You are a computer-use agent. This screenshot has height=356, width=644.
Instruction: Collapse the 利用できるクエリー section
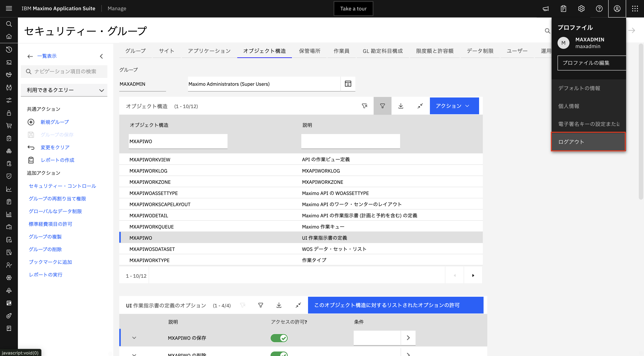(102, 90)
